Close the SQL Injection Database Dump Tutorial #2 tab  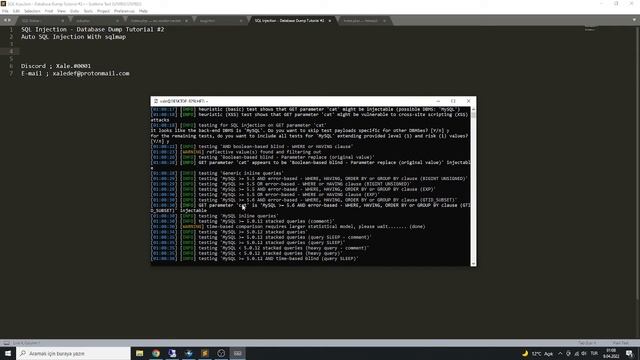330,20
